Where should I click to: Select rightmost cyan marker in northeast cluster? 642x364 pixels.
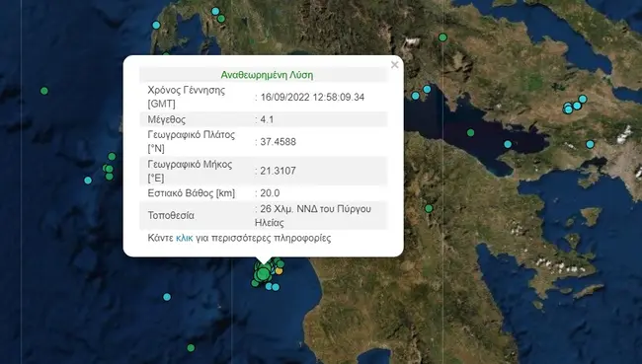[583, 99]
